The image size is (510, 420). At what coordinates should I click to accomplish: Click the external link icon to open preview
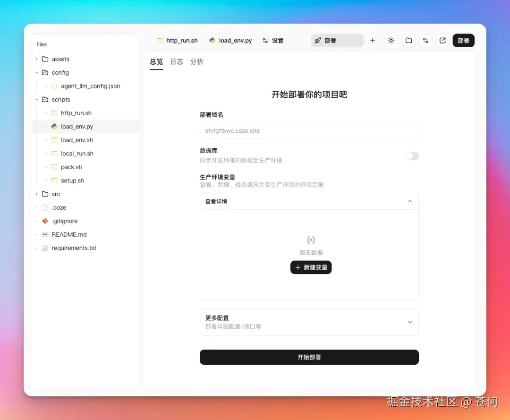[442, 41]
